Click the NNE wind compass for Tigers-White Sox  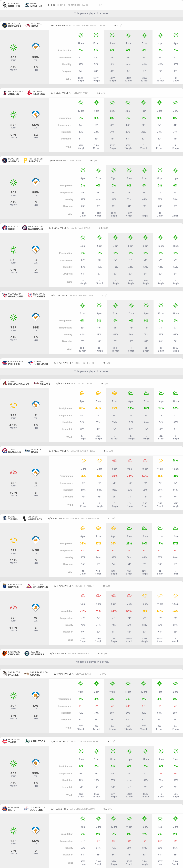click(x=36, y=540)
